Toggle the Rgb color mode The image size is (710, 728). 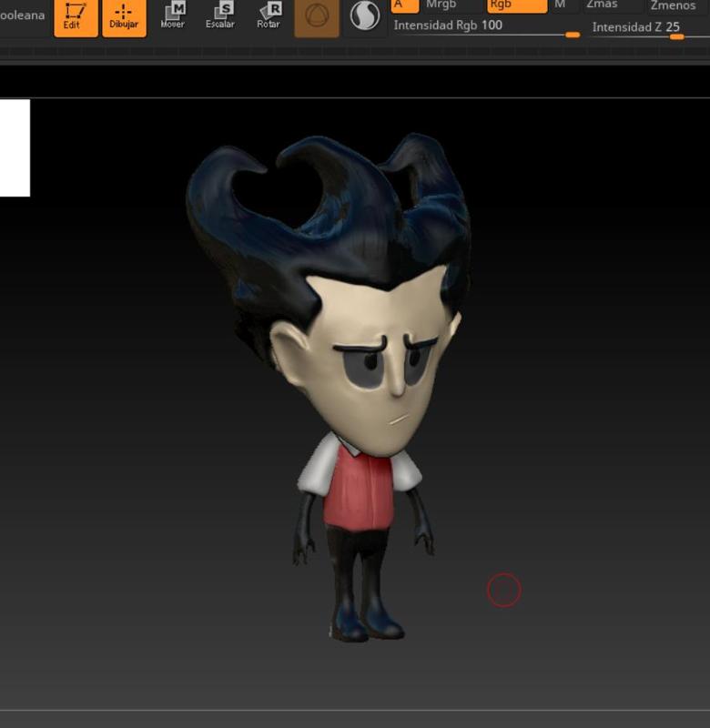(x=516, y=5)
